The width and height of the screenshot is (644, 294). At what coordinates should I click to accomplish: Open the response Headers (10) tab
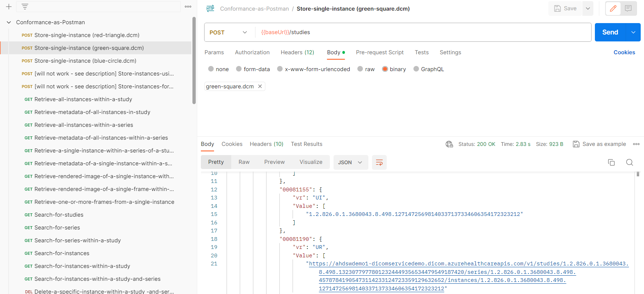point(266,144)
